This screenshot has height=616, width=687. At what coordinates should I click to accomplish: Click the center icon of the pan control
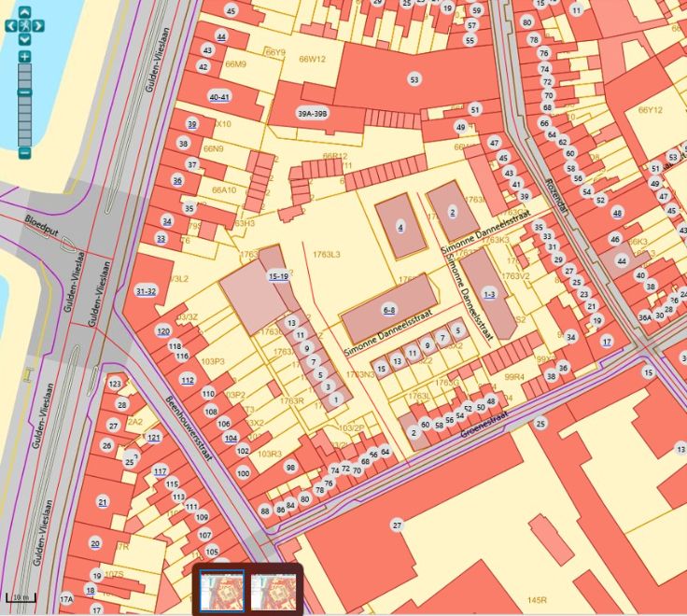(24, 25)
